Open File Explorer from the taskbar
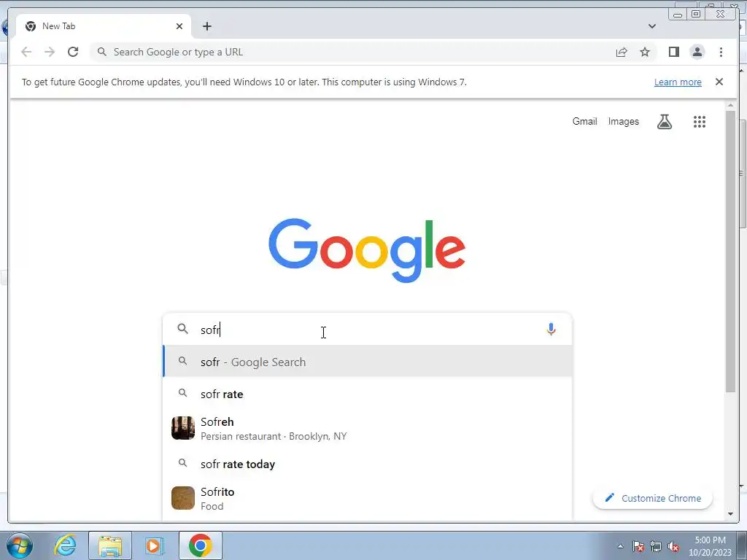Viewport: 747px width, 560px height. (x=110, y=545)
